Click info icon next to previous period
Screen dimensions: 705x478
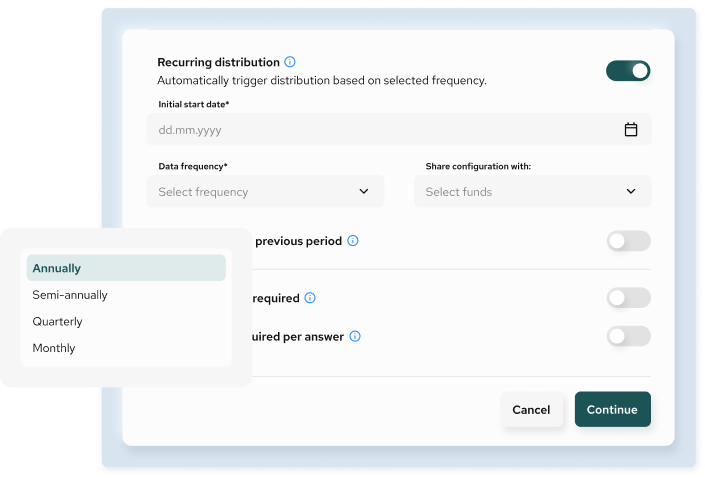[353, 241]
